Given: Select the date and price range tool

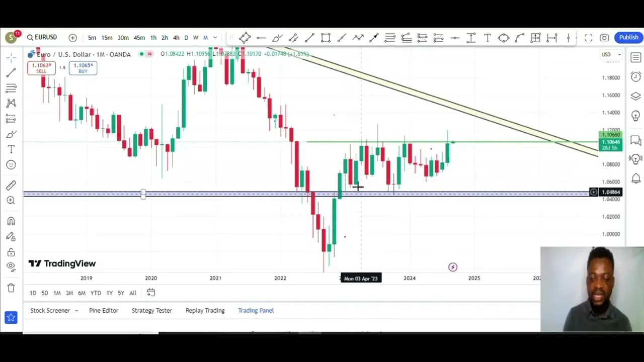Looking at the screenshot, I should click(536, 38).
